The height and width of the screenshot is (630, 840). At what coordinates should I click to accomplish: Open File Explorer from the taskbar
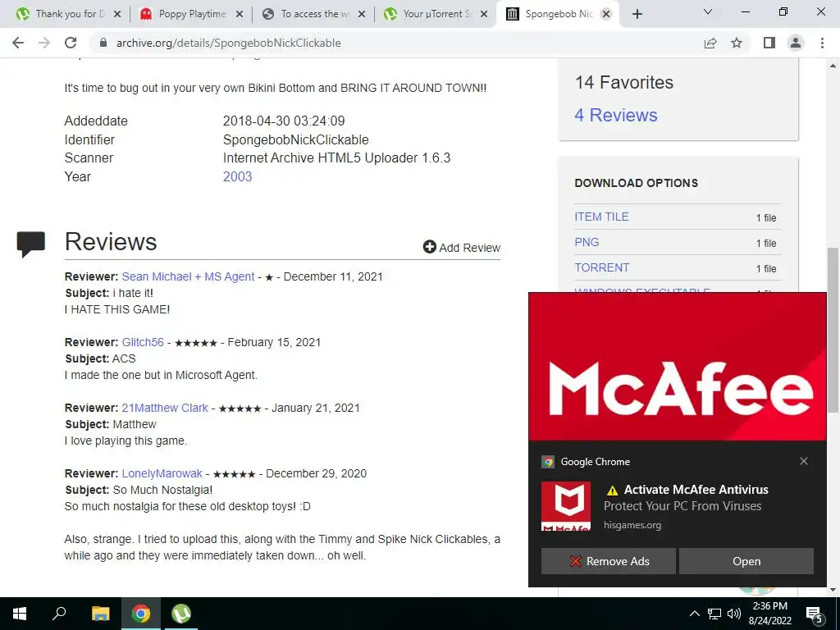tap(100, 614)
